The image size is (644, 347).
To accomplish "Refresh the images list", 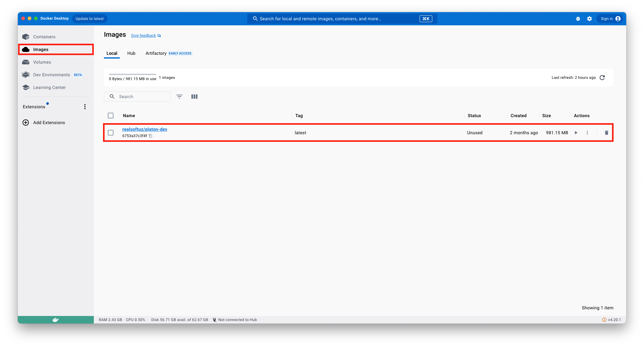I will 602,78.
